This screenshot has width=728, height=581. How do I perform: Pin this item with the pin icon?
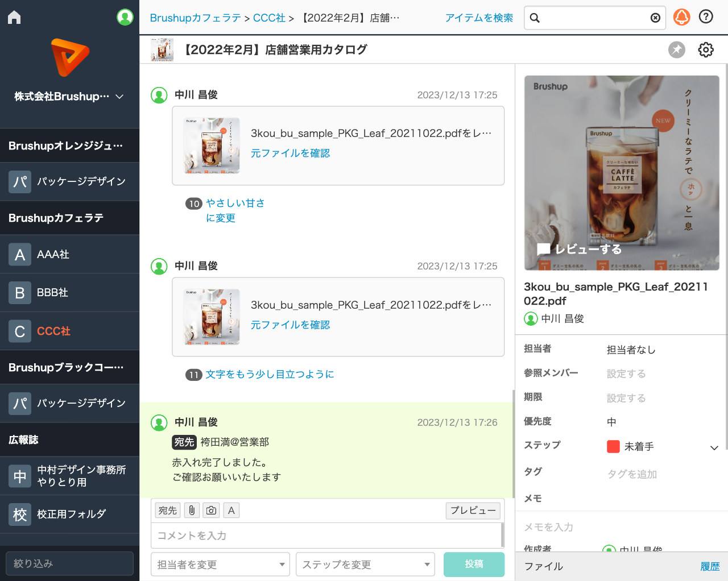[x=677, y=49]
